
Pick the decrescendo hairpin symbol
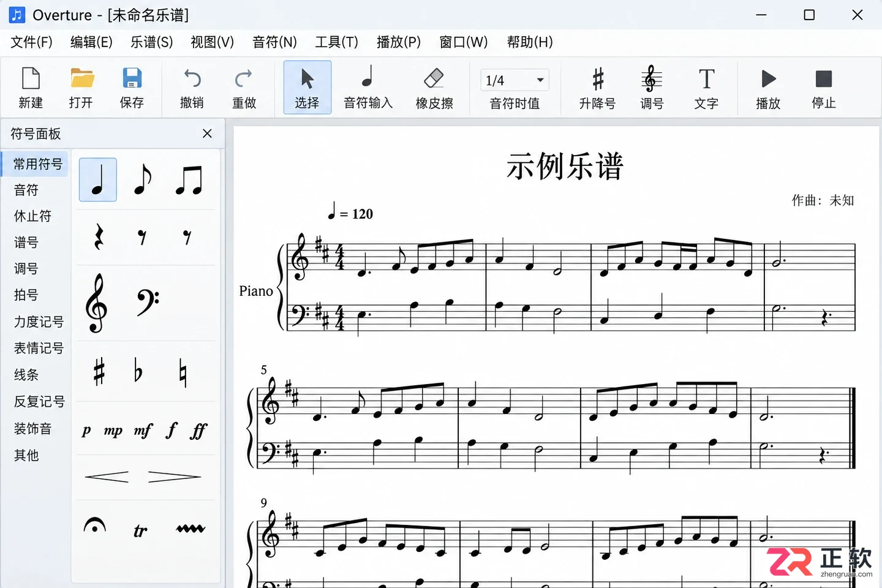click(x=175, y=477)
